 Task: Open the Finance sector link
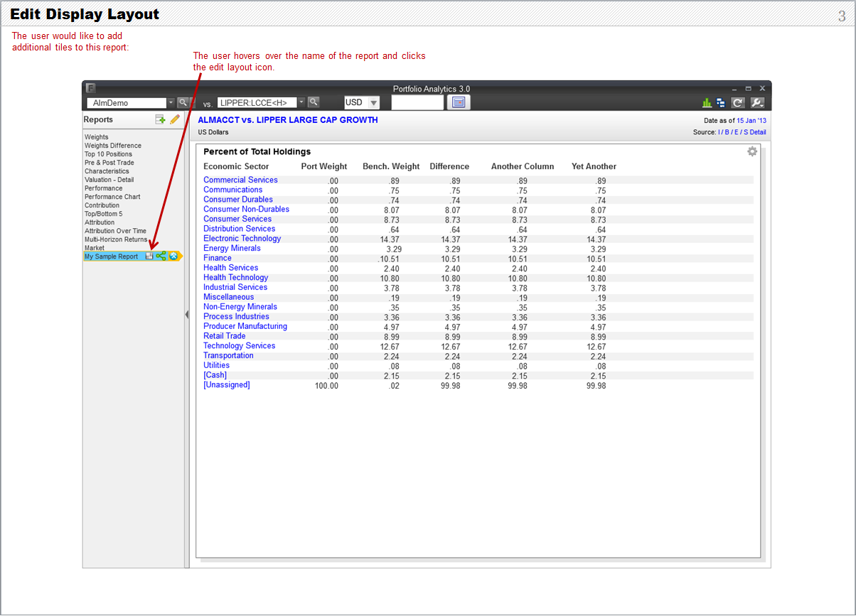[x=218, y=258]
